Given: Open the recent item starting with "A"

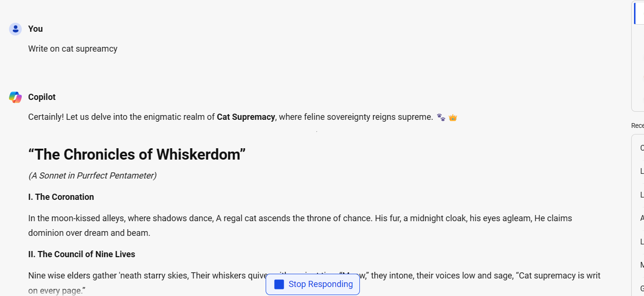Looking at the screenshot, I should pos(642,218).
